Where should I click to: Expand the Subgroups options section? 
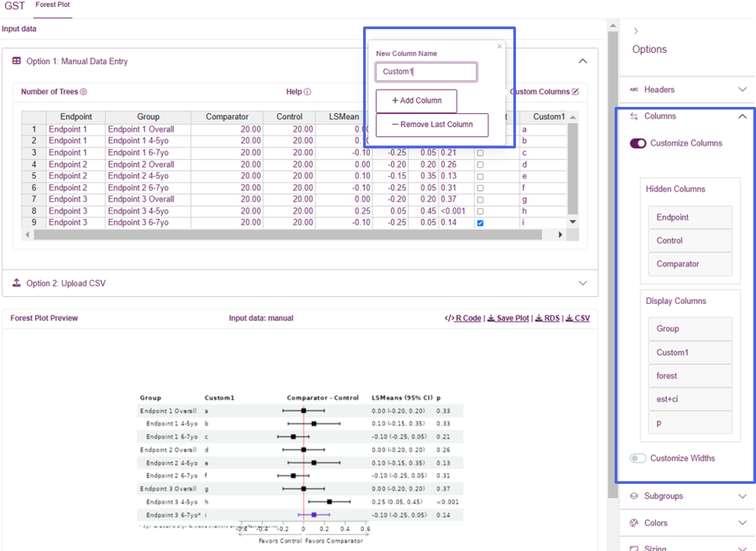click(742, 496)
